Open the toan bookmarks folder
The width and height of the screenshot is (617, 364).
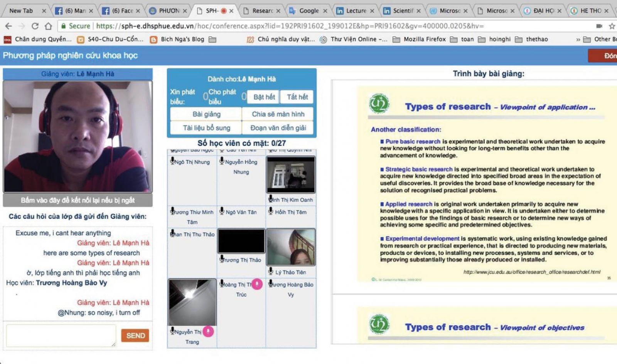pyautogui.click(x=462, y=39)
